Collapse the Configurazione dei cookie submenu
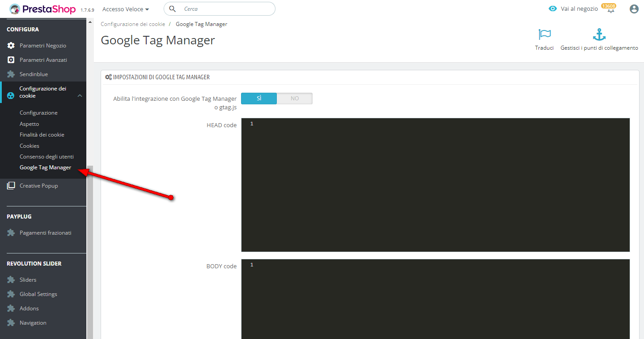This screenshot has width=644, height=339. [x=80, y=95]
